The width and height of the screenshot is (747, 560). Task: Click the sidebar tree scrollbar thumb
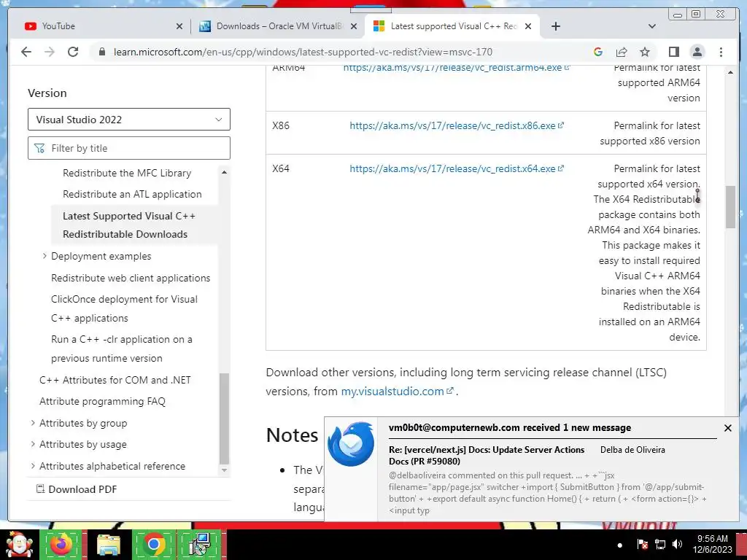[224, 418]
